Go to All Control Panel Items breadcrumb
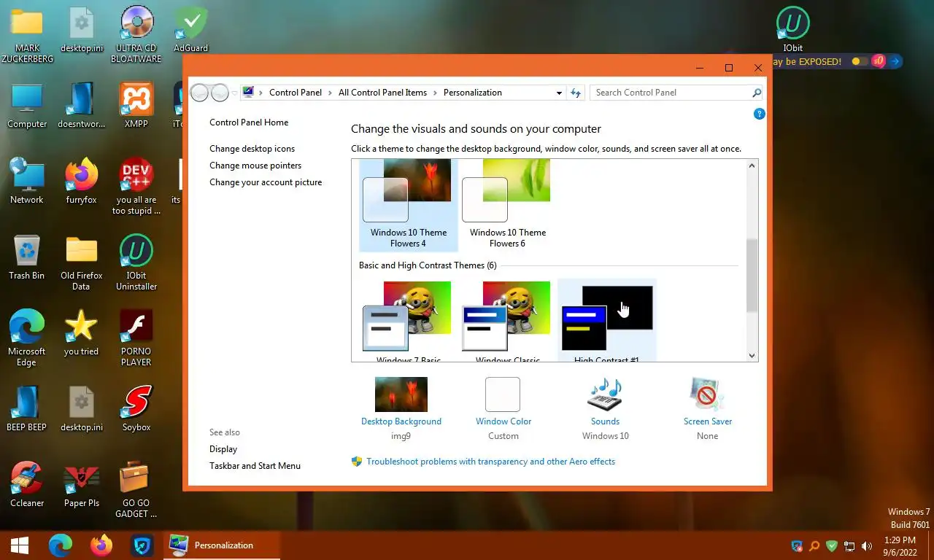 click(x=382, y=93)
